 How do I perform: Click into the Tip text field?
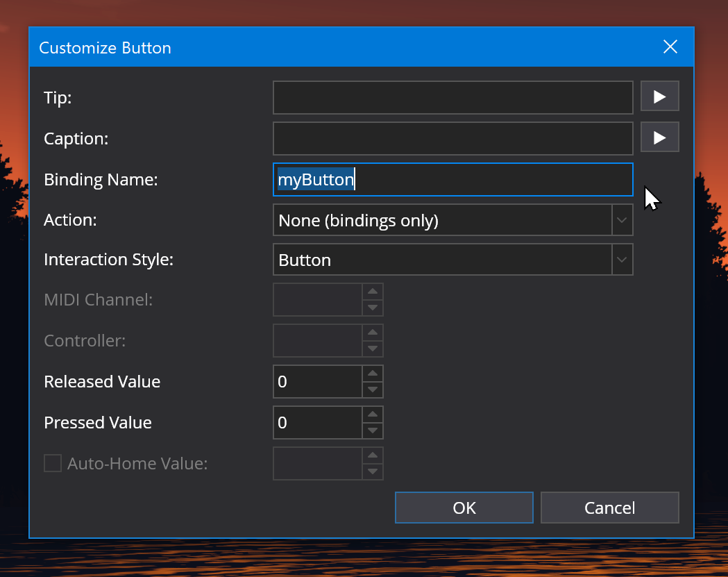click(x=452, y=97)
